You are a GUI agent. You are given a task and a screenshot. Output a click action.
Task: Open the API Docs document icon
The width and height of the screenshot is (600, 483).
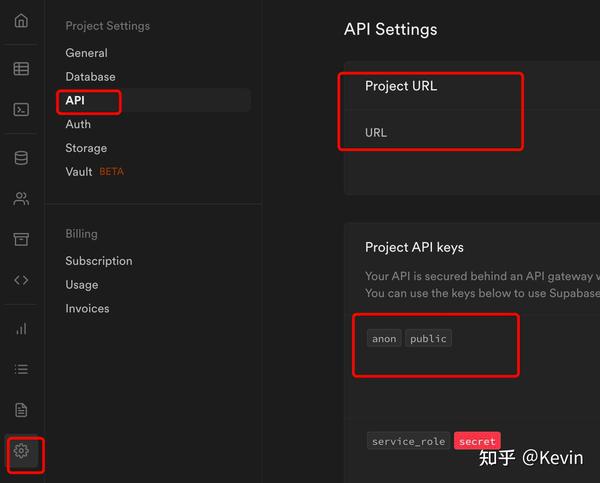point(21,410)
